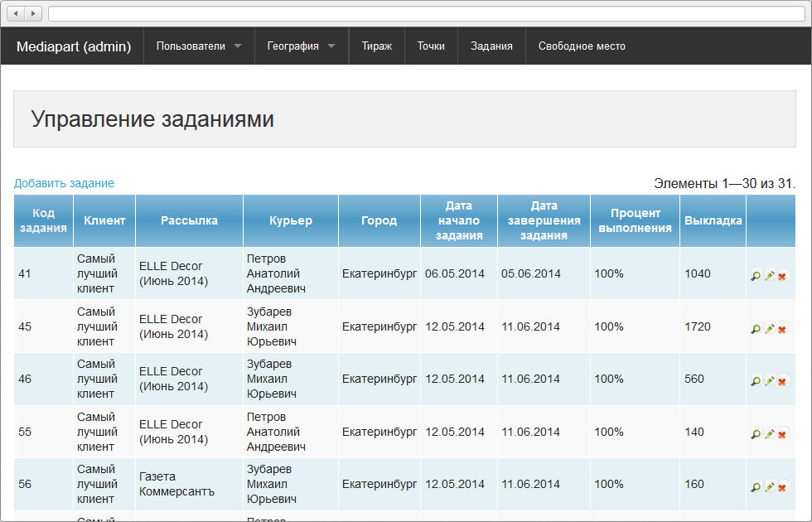Click ELLE Decor (Июнь 2014) in row 55
The height and width of the screenshot is (522, 812).
[x=173, y=432]
